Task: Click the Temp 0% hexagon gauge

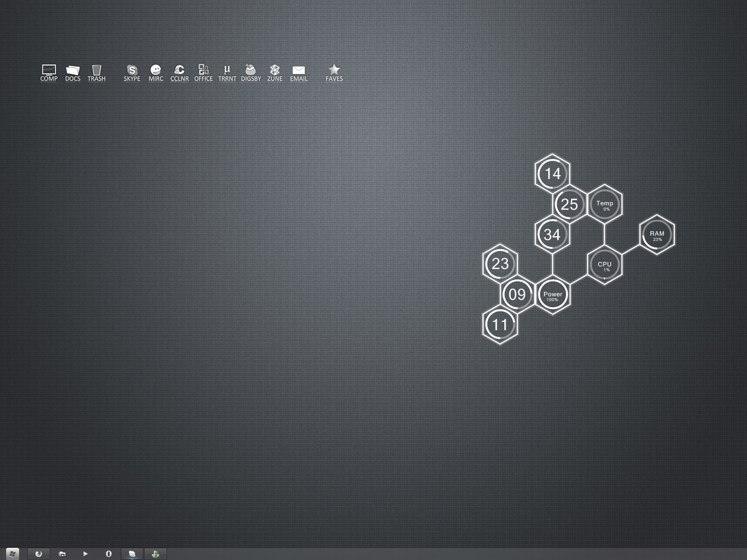Action: [x=605, y=204]
